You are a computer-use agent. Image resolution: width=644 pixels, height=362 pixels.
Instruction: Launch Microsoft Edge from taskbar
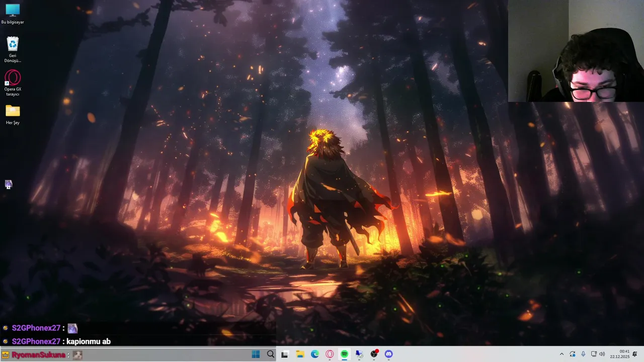coord(315,354)
